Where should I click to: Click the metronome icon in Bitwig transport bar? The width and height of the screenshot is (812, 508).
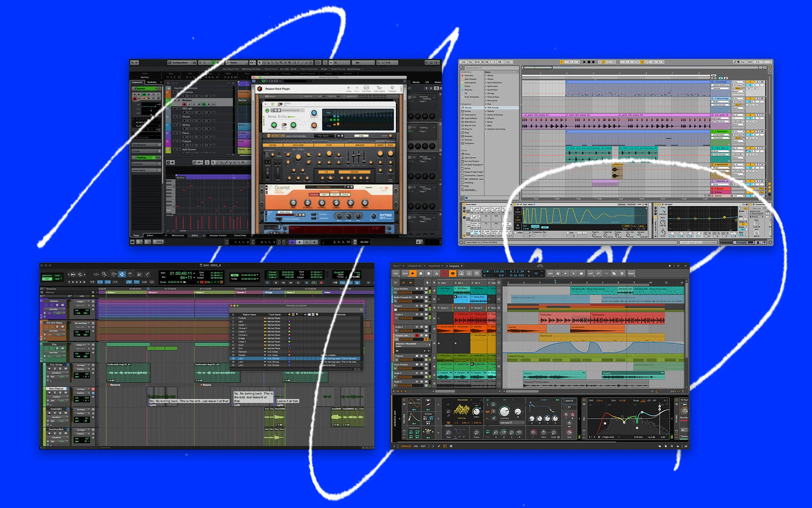(453, 273)
